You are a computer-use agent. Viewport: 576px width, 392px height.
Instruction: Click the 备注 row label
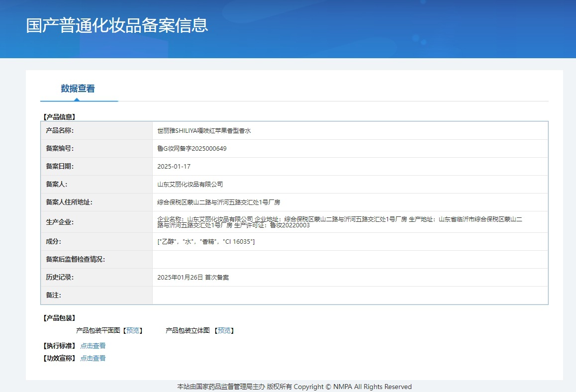pyautogui.click(x=53, y=295)
